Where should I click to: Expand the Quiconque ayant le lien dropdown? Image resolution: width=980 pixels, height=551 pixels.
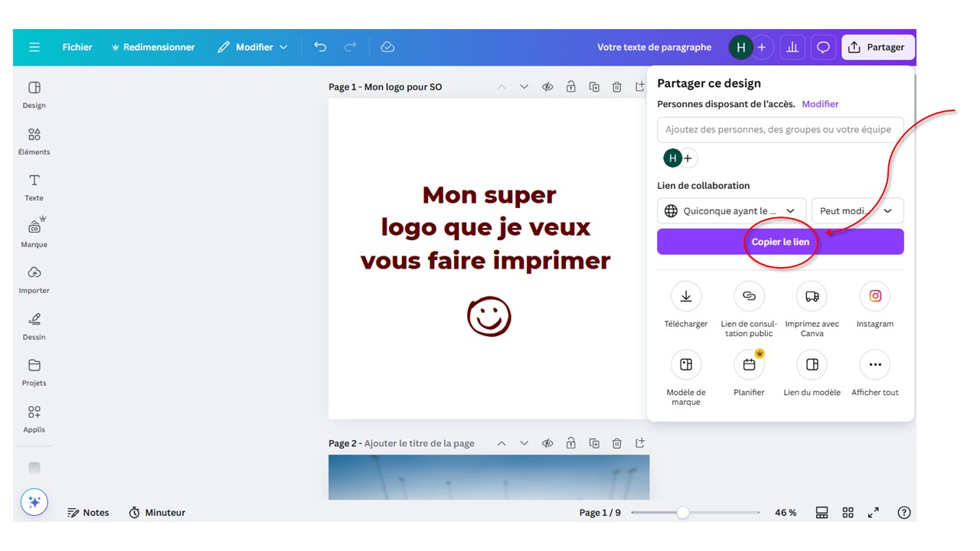tap(731, 211)
